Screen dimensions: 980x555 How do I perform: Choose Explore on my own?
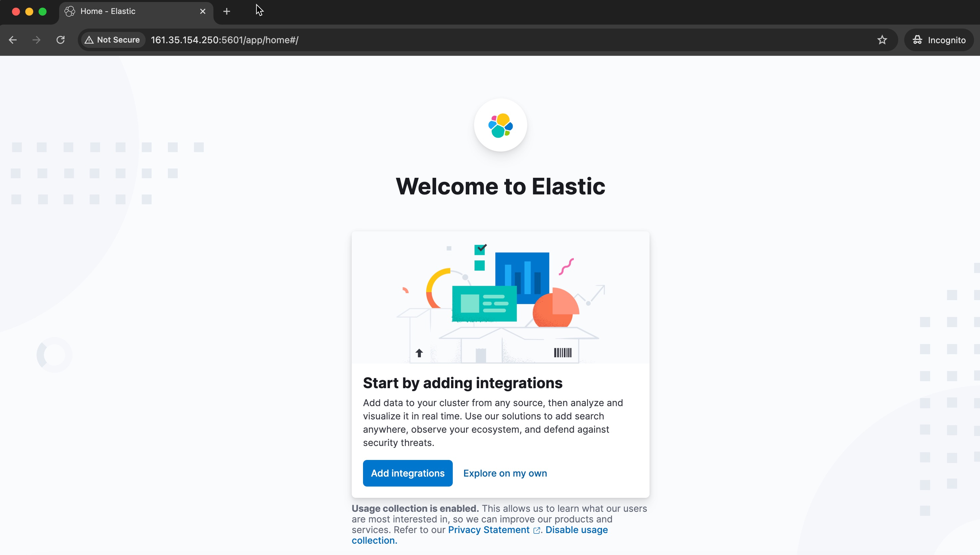pos(505,473)
